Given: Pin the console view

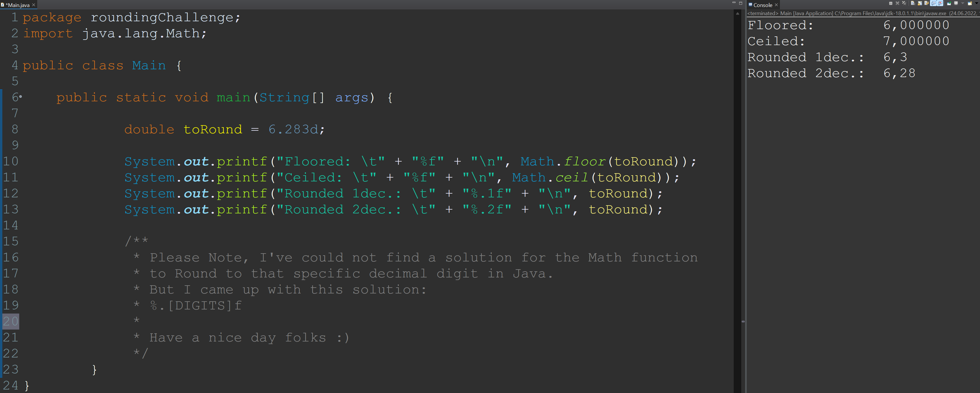Looking at the screenshot, I should [949, 3].
